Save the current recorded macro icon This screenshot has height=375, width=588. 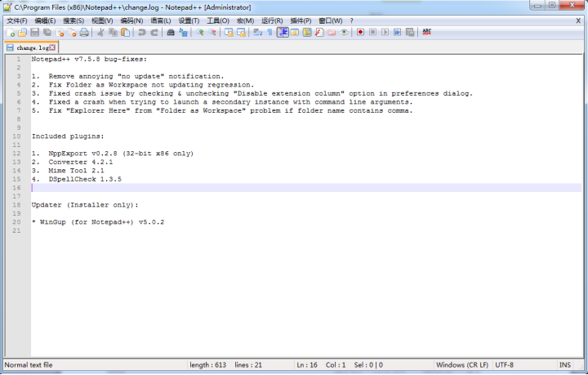click(410, 33)
